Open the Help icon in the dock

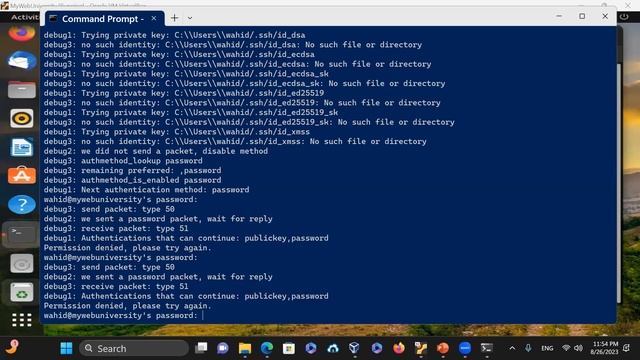click(22, 204)
